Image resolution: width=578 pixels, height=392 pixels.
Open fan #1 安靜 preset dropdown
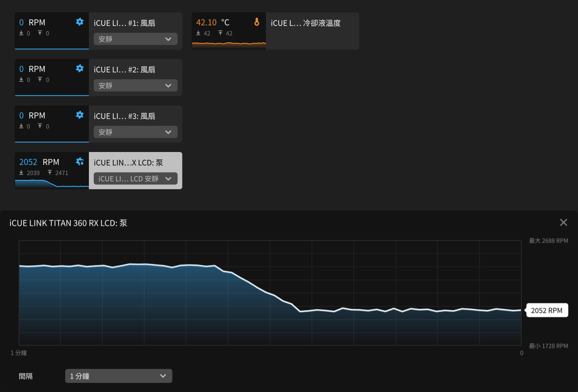[x=135, y=39]
